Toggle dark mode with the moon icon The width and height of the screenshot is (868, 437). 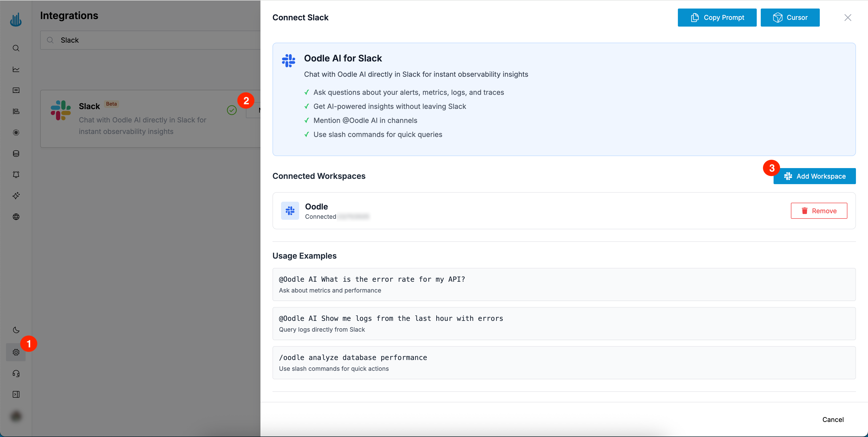[16, 330]
